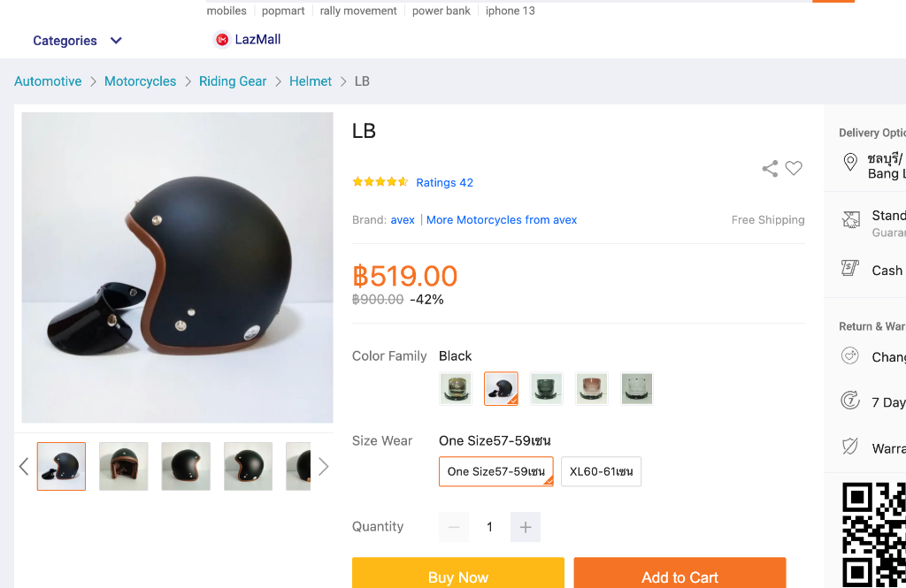Image resolution: width=906 pixels, height=588 pixels.
Task: Go to Automotive breadcrumb category
Action: pyautogui.click(x=48, y=81)
